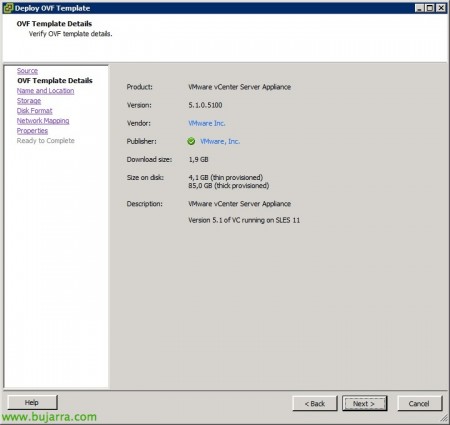Proceed with the Next button
Viewport: 450px width, 425px height.
[x=364, y=403]
